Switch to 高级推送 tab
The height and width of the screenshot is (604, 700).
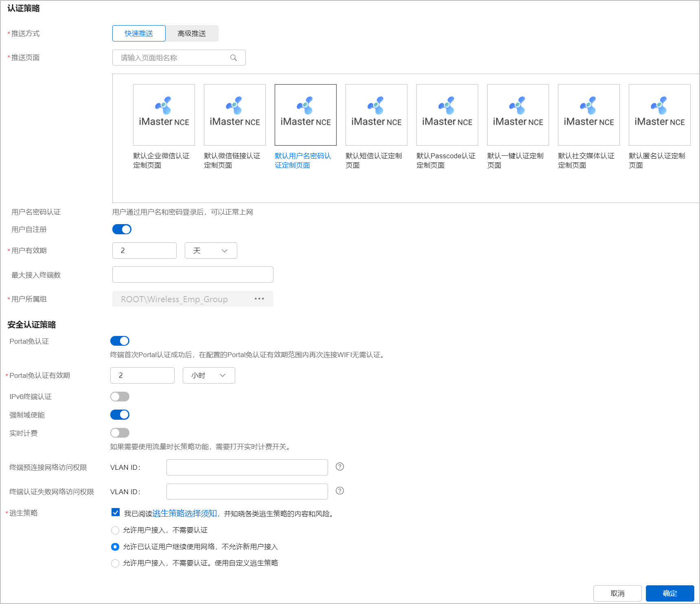click(192, 33)
